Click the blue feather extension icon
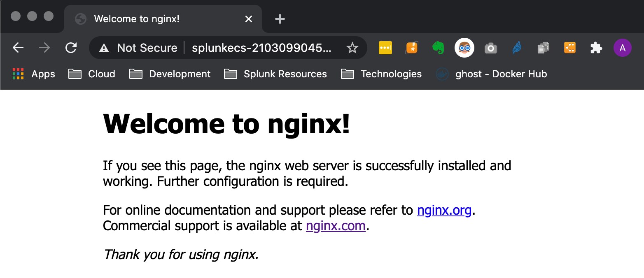 click(517, 48)
